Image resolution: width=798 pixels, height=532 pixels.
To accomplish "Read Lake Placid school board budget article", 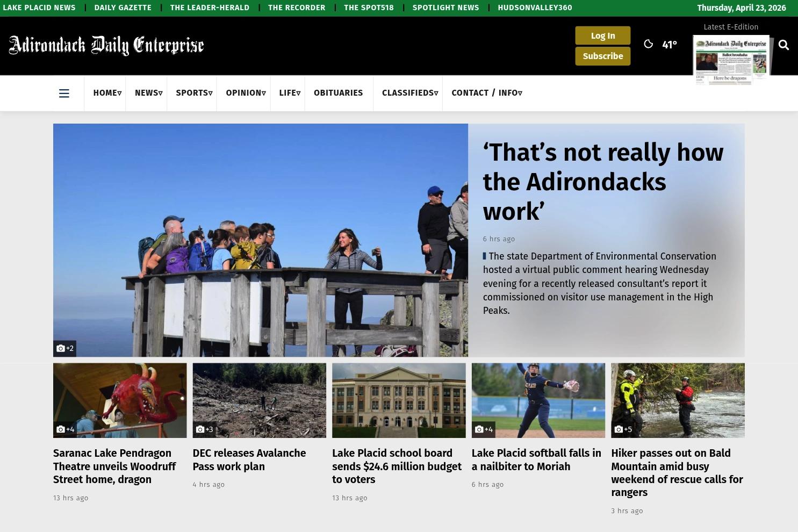I will tap(397, 466).
